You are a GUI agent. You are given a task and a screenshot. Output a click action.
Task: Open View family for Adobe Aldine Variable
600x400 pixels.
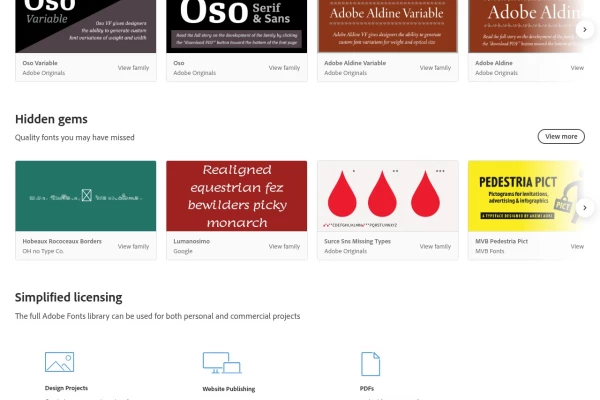[435, 68]
